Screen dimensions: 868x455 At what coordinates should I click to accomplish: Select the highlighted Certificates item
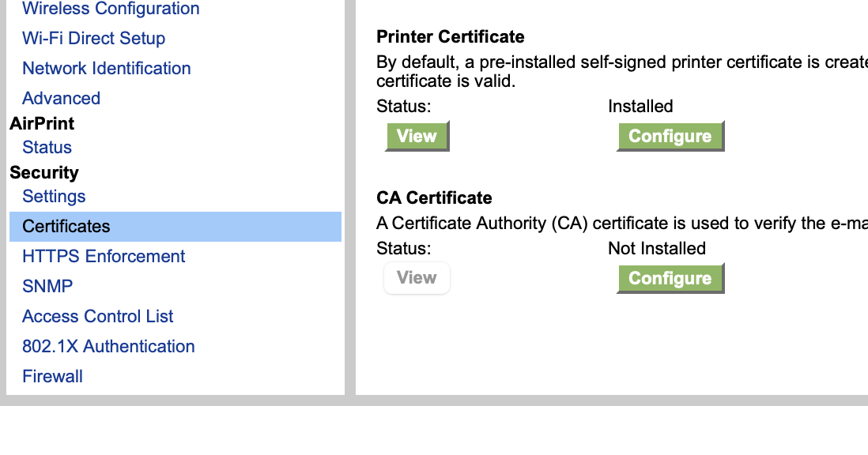[66, 226]
